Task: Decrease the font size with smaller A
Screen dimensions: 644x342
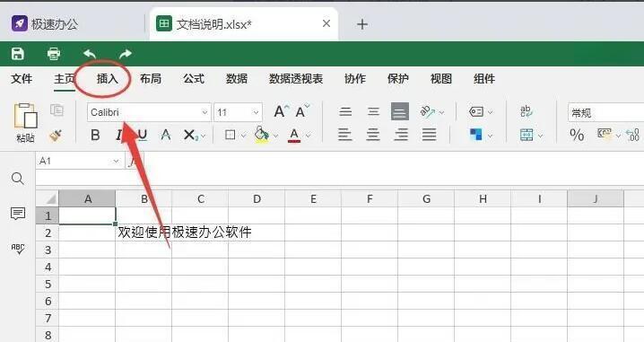Action: (x=302, y=111)
